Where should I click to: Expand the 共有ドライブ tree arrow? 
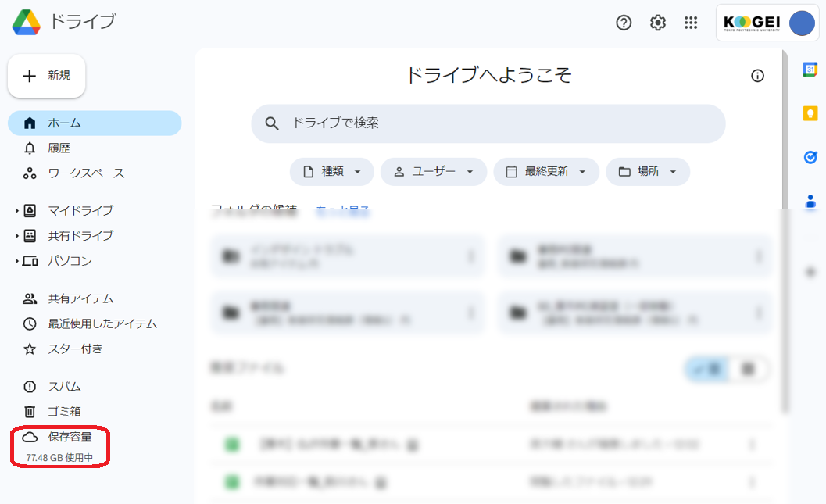(x=17, y=236)
